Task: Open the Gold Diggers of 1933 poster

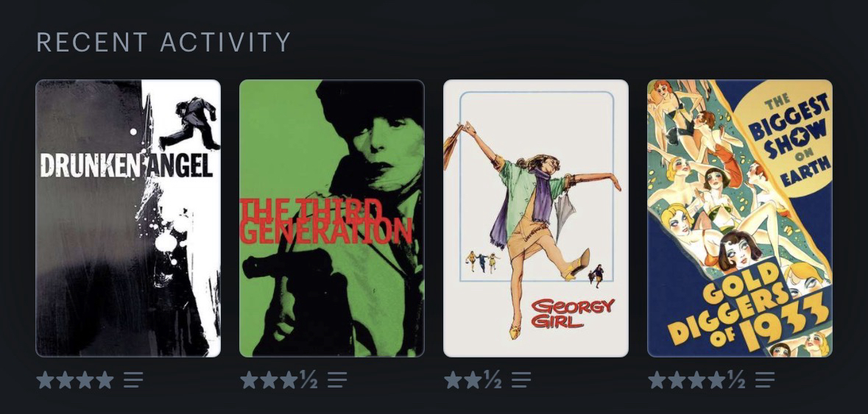Action: 740,218
